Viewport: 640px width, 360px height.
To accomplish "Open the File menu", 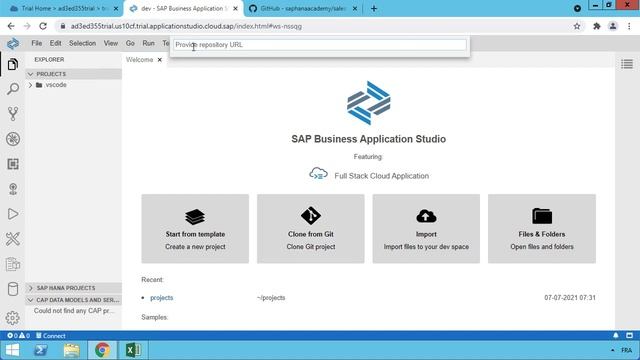I will coord(37,43).
